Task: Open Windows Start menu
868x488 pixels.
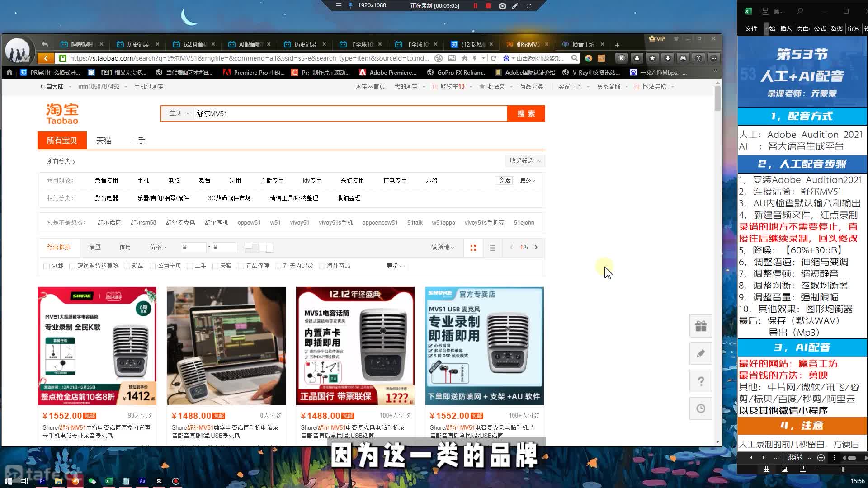Action: [8, 481]
